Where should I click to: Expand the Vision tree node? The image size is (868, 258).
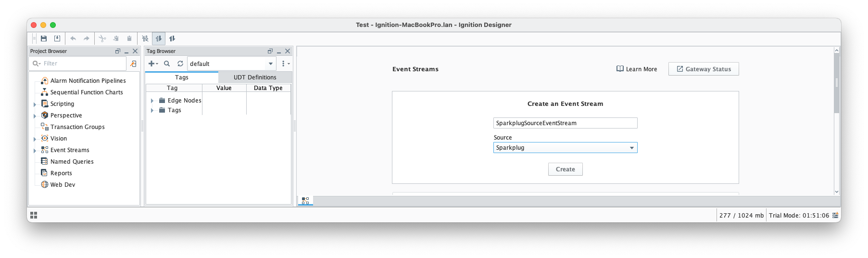(x=35, y=139)
